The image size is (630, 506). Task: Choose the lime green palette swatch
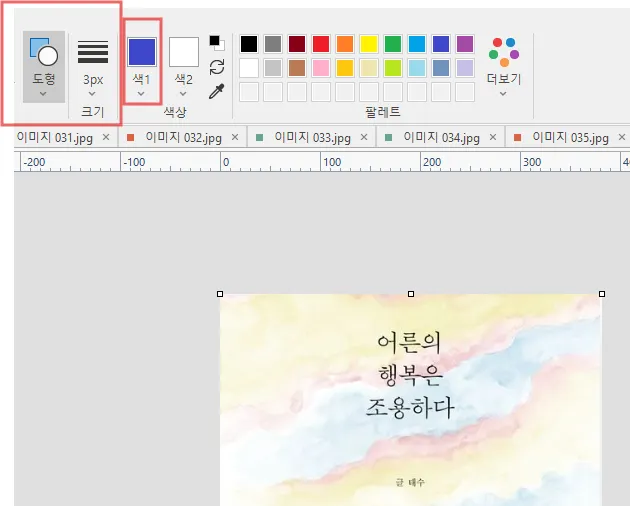pyautogui.click(x=393, y=68)
